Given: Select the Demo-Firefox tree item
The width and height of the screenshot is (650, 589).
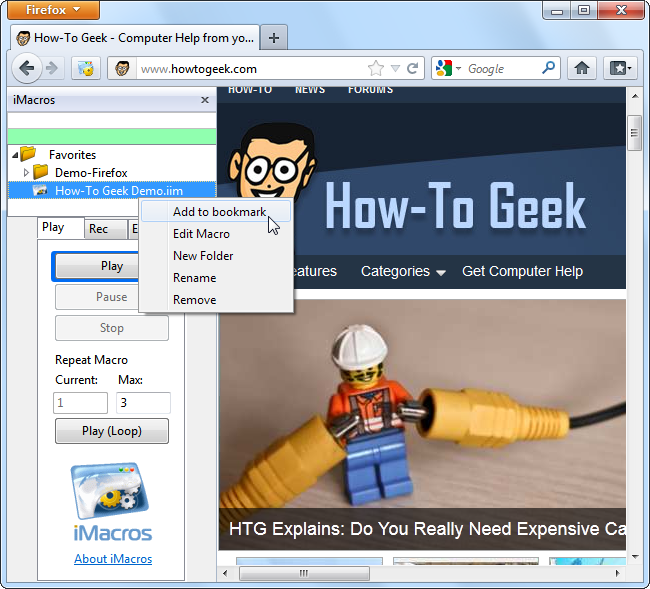Looking at the screenshot, I should click(91, 172).
